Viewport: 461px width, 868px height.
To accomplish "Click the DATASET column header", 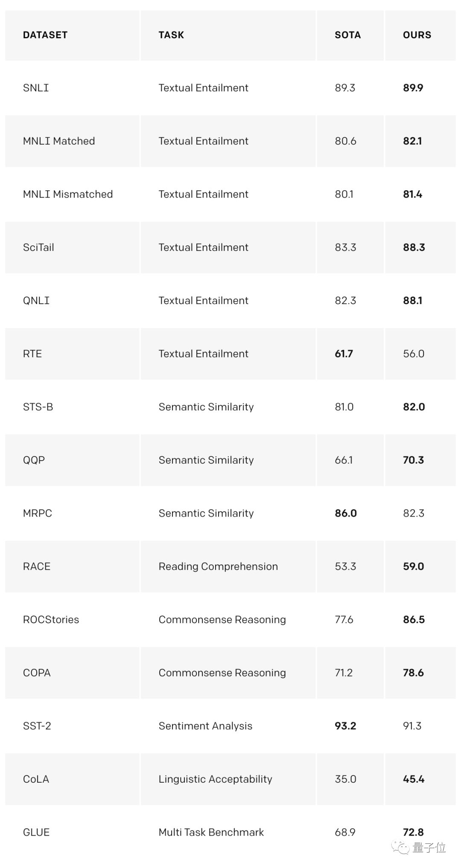I will coord(45,35).
